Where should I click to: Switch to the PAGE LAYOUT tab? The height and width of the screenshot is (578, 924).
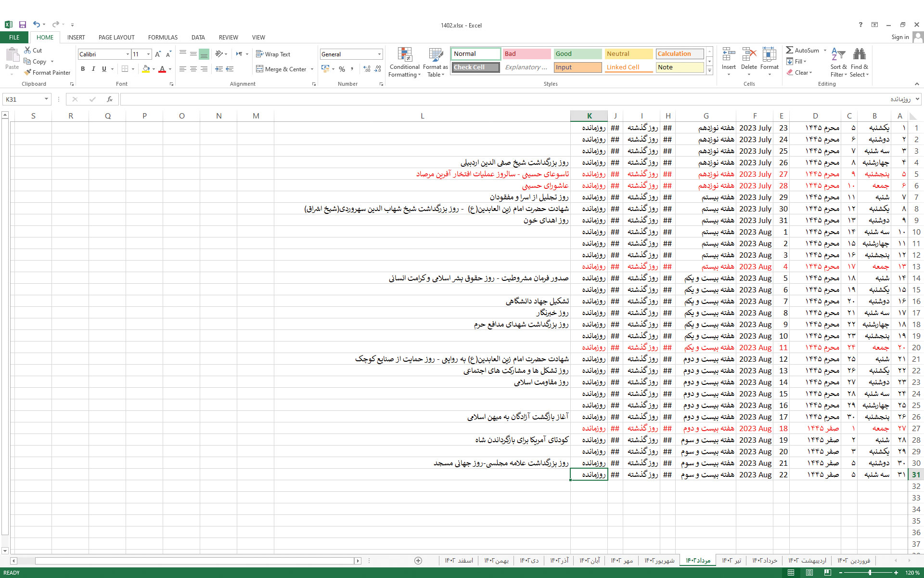click(x=116, y=37)
